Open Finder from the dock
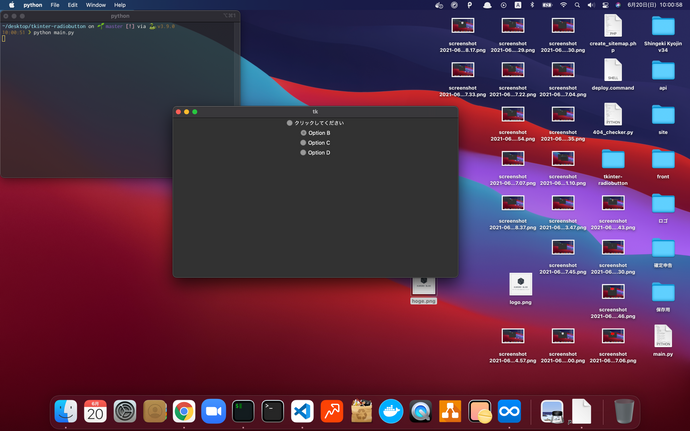Image resolution: width=690 pixels, height=431 pixels. 66,411
